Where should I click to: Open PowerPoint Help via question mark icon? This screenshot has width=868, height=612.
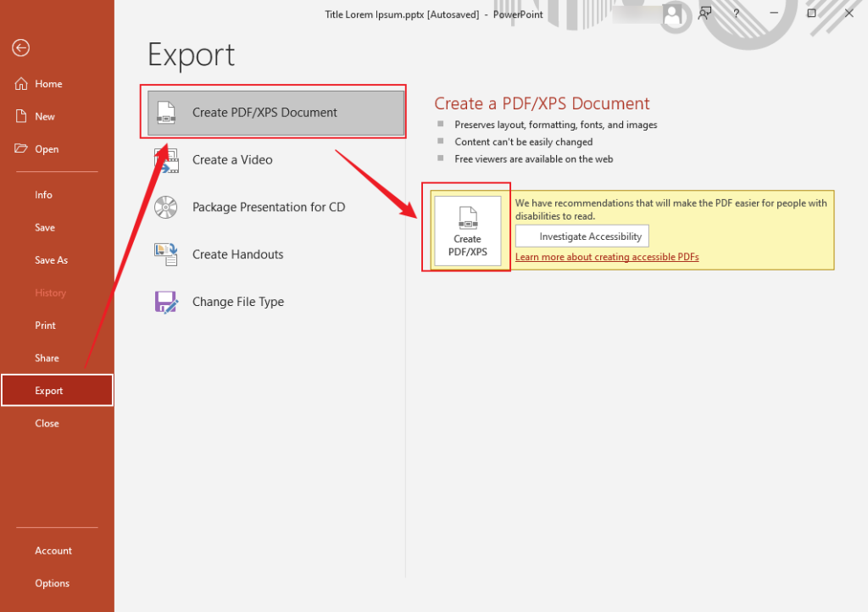point(735,14)
